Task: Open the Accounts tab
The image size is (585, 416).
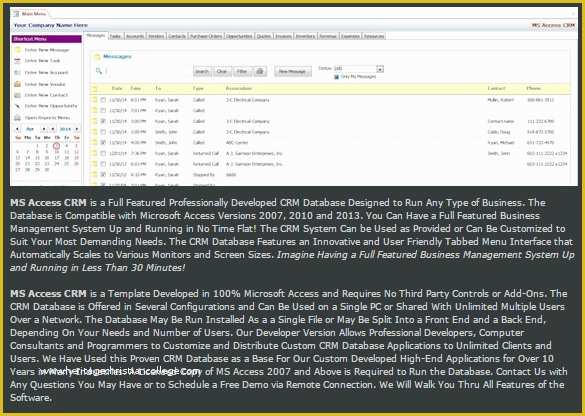Action: (135, 36)
